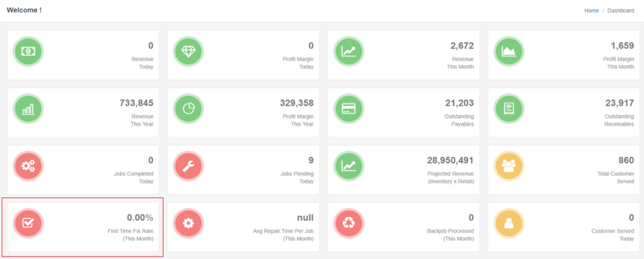Click the Backjob Processed recycle icon
Screen dimensions: 644x259
click(x=349, y=223)
